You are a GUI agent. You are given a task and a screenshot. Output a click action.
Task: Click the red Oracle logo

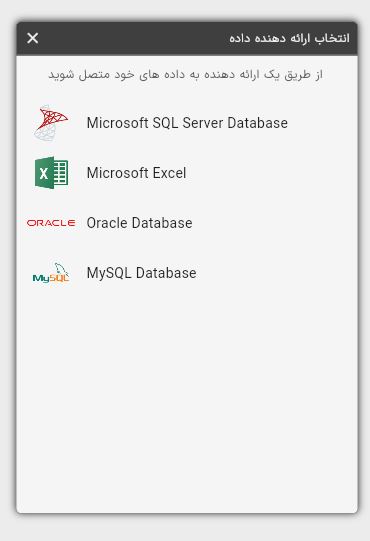tap(51, 223)
